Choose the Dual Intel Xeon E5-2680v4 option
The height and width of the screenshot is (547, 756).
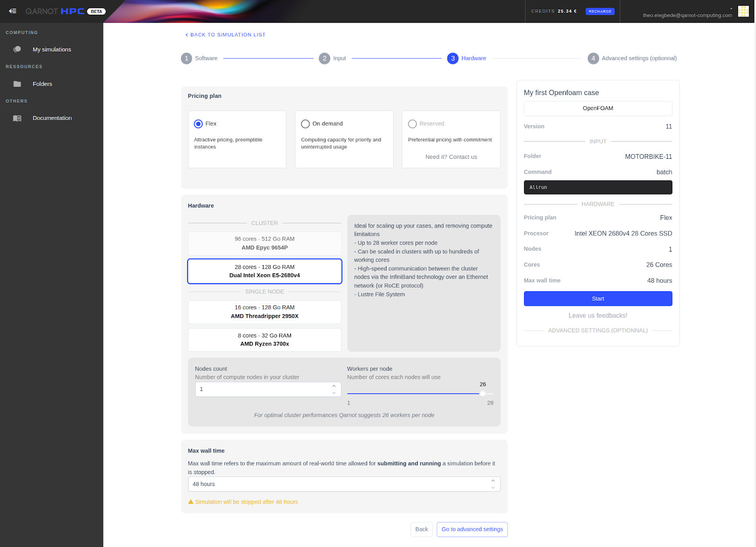[265, 271]
